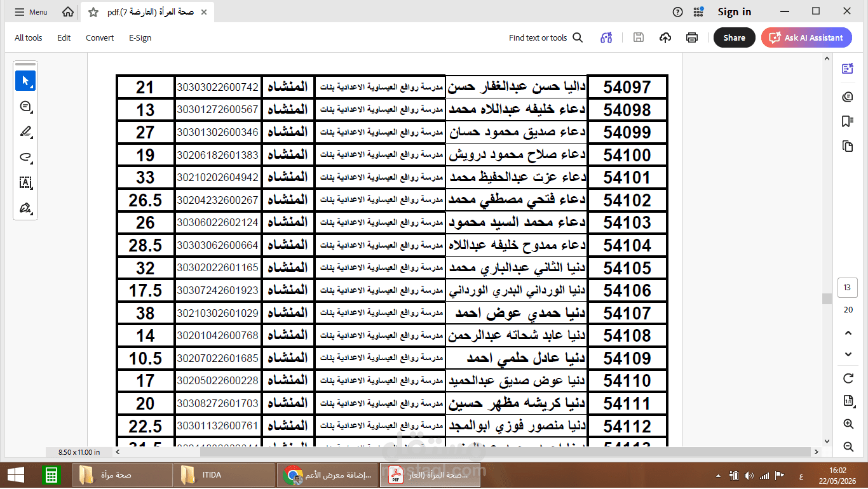
Task: Click the name دنيا حمدي عوض احمد
Action: coord(520,313)
